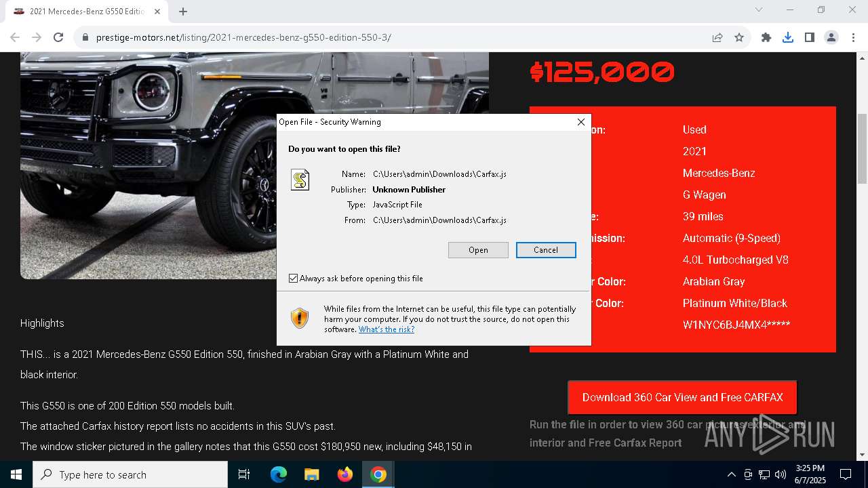The height and width of the screenshot is (488, 868).
Task: Open the Extensions puzzle icon
Action: [766, 37]
